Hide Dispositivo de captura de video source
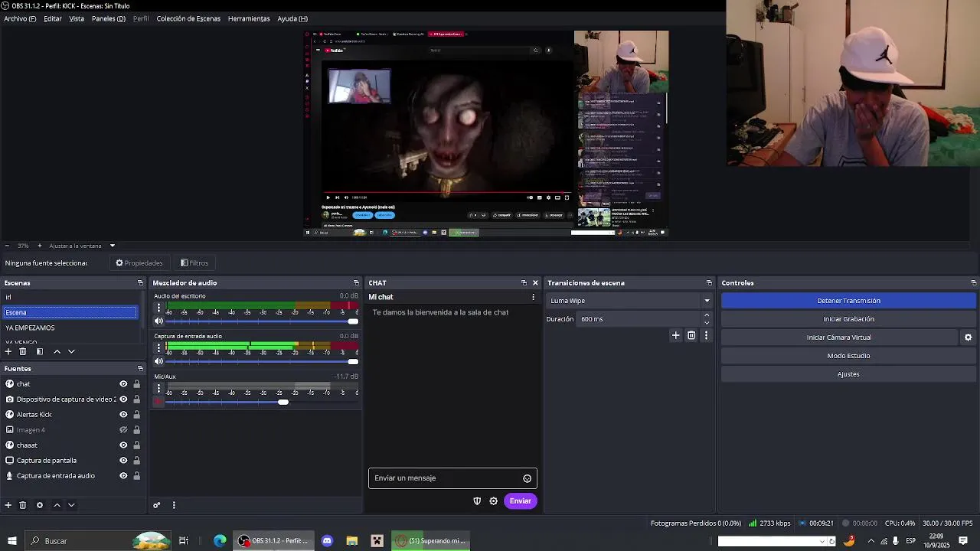 click(x=123, y=399)
